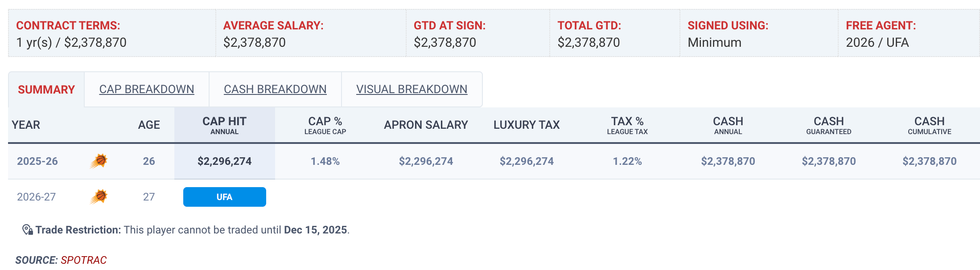This screenshot has width=980, height=270.
Task: Open the Spotrac source link
Action: 84,260
